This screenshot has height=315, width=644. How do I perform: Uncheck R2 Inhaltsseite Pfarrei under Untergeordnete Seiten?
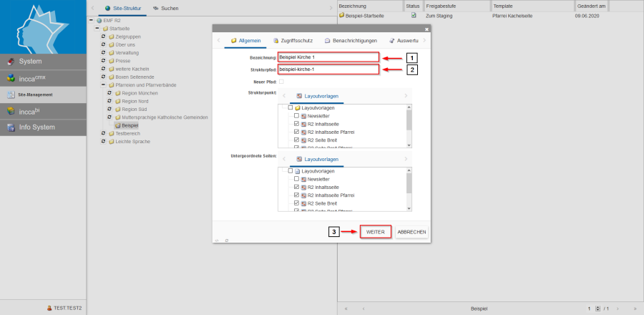(296, 195)
